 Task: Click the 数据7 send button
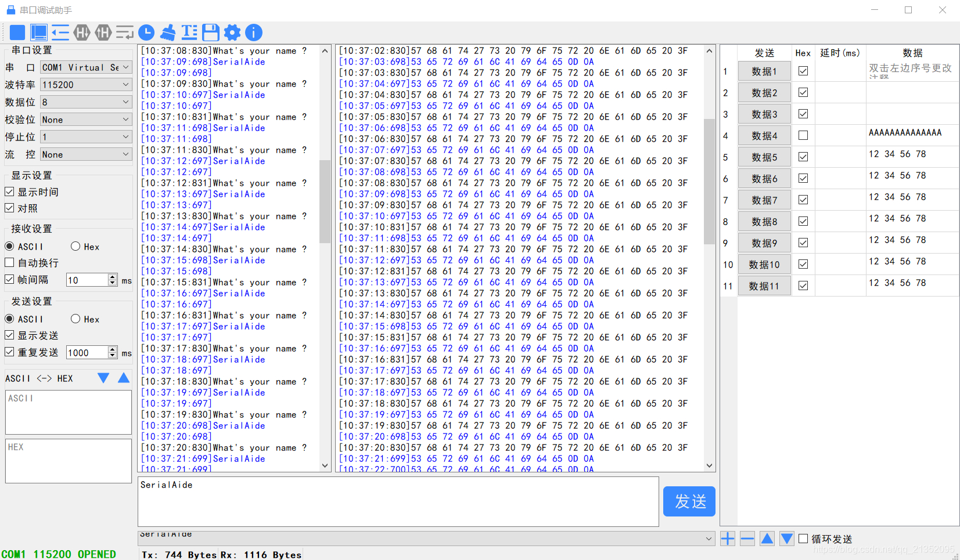pos(764,200)
